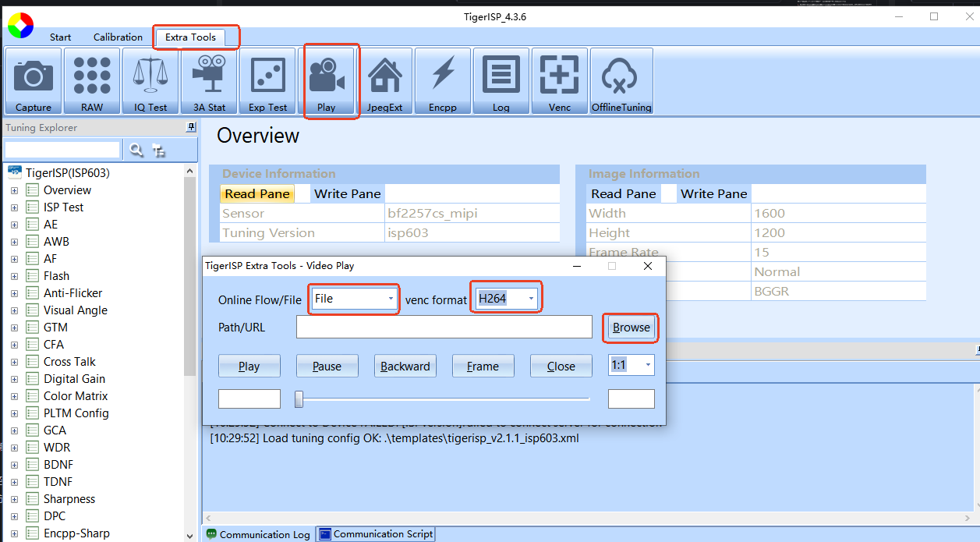Open the 3A Stat tool
Image resolution: width=980 pixels, height=542 pixels.
(209, 81)
